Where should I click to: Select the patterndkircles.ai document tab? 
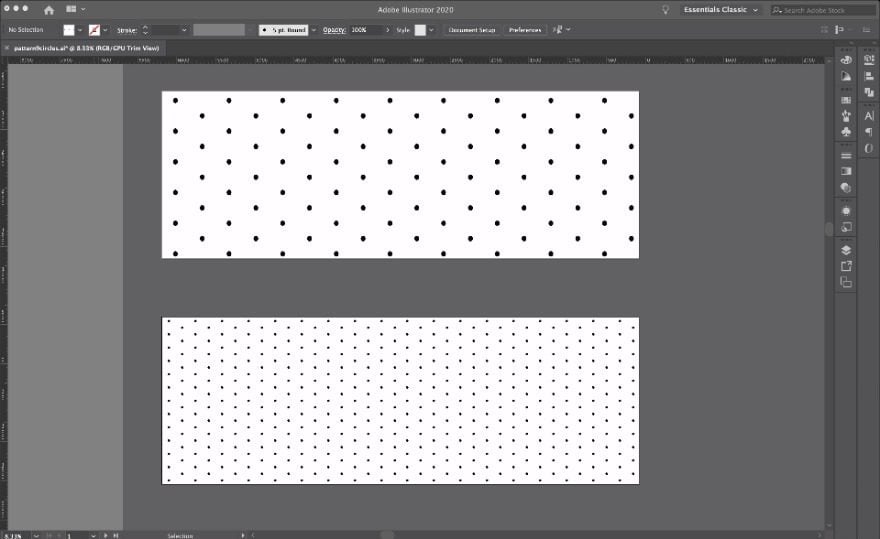[x=86, y=48]
